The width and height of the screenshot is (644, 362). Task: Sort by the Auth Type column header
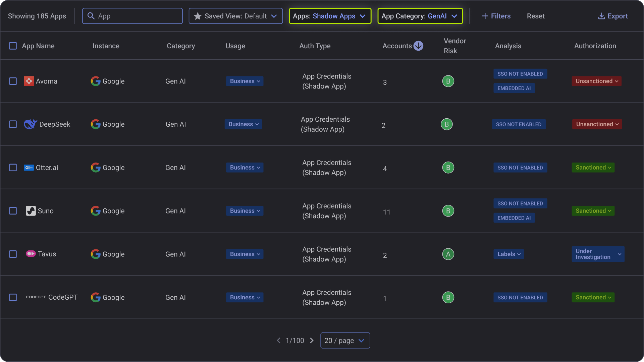(315, 46)
